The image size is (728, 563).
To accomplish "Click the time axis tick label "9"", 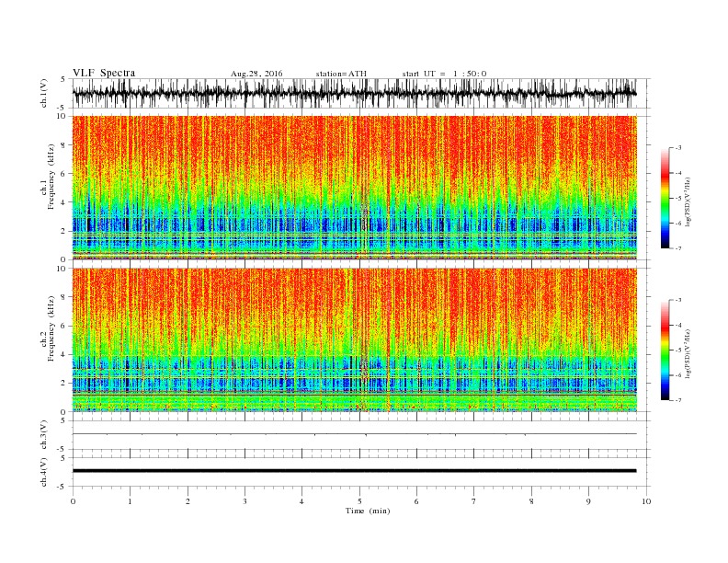I will [588, 501].
